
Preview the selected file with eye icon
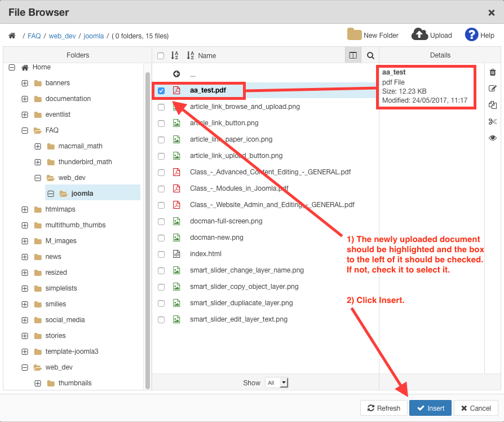pyautogui.click(x=492, y=138)
